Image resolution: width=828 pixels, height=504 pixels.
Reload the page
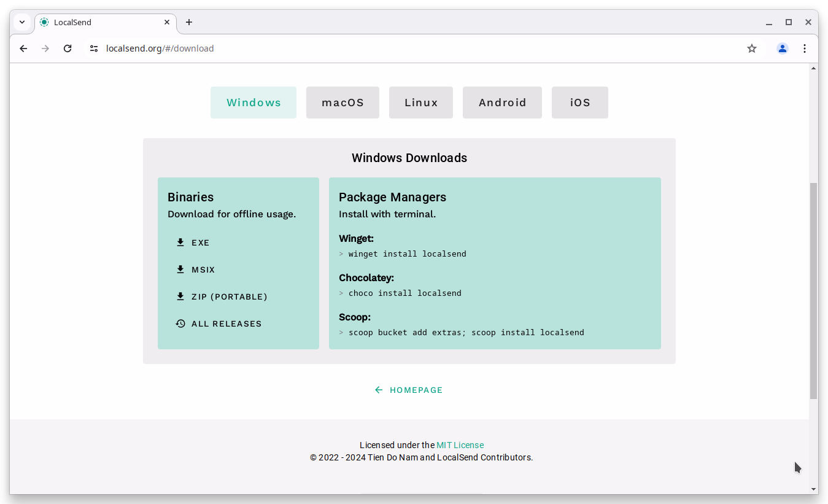point(68,48)
